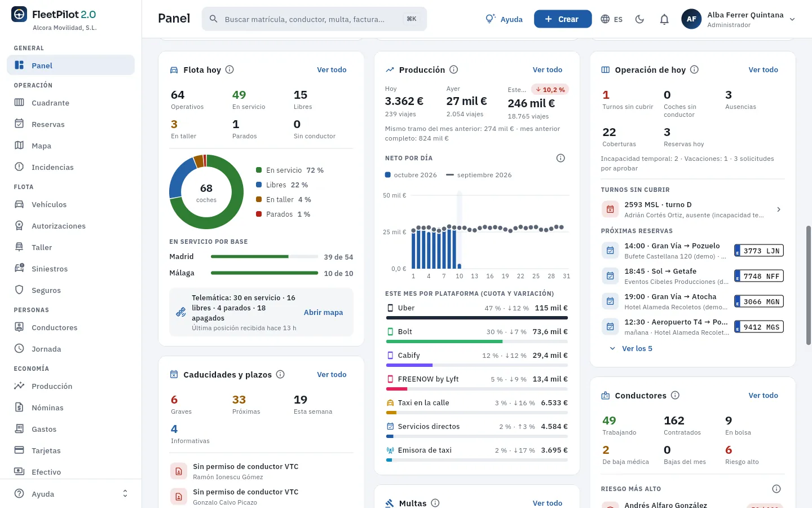Open info icon for Riesgo más alto
This screenshot has height=508, width=812.
[776, 489]
